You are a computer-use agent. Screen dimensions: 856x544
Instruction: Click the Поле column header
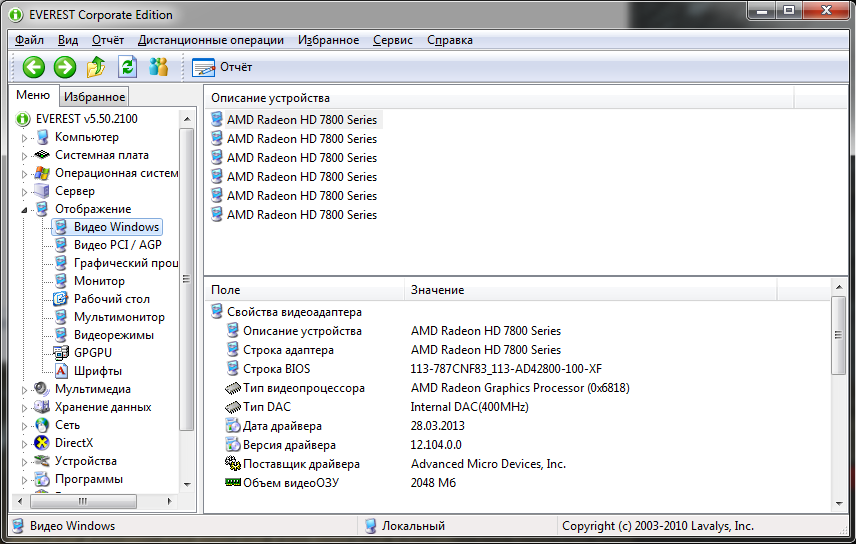click(x=305, y=290)
